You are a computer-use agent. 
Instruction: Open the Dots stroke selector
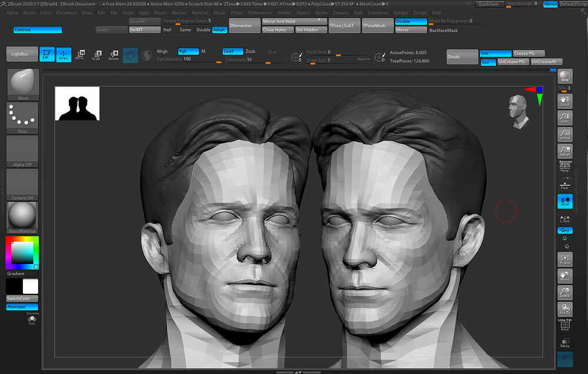(22, 118)
